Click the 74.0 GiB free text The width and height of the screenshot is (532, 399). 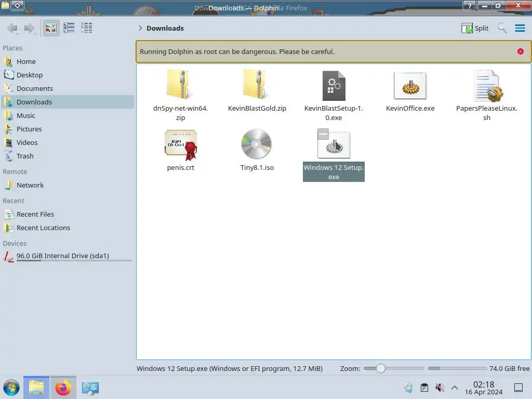point(509,368)
